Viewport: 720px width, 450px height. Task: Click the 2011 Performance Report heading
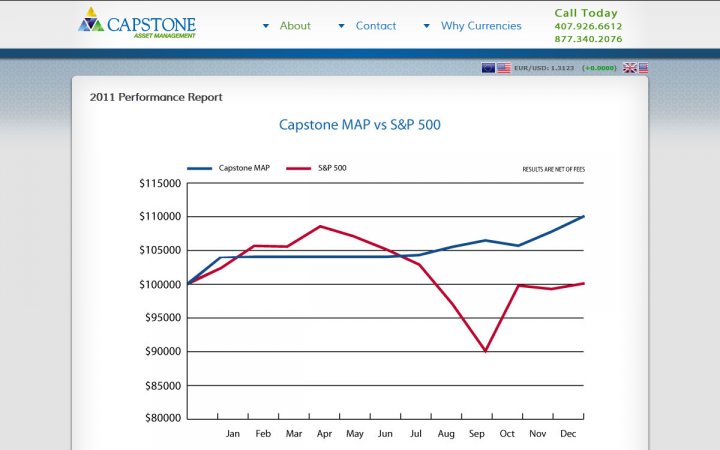156,97
